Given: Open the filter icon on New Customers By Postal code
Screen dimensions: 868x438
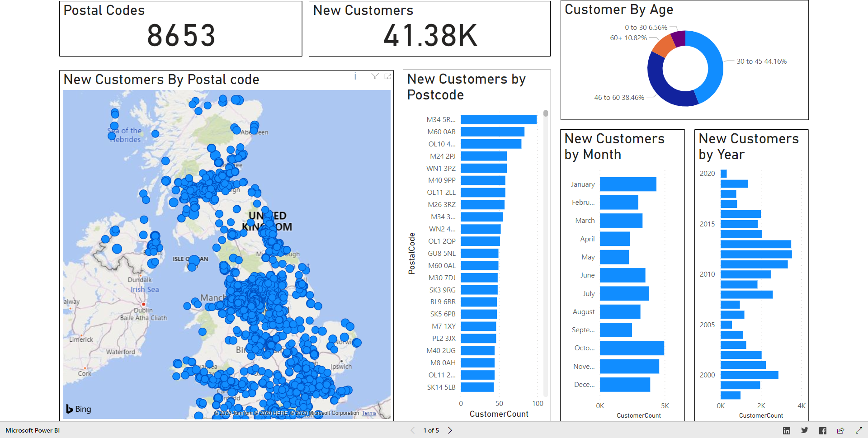Looking at the screenshot, I should [375, 76].
